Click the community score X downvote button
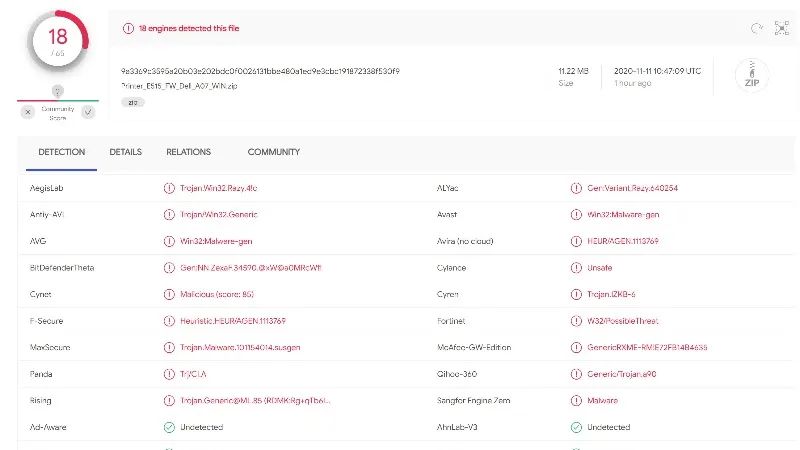This screenshot has width=800, height=450. [x=28, y=111]
